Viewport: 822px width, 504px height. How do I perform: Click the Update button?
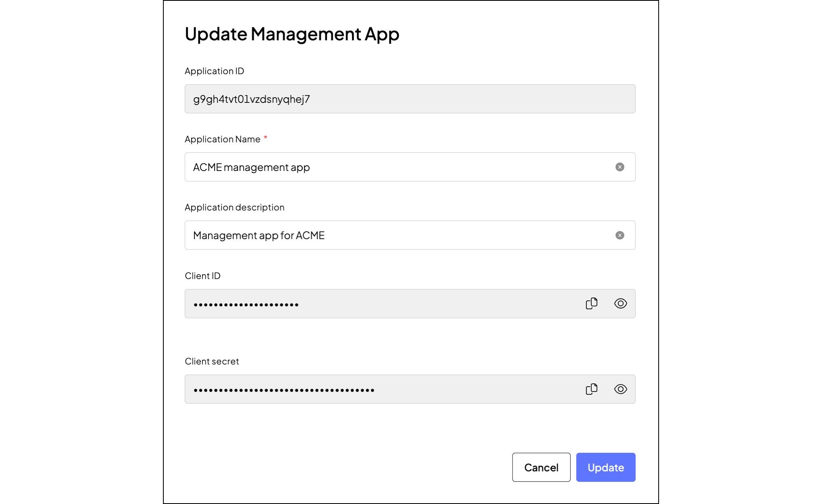click(x=605, y=467)
